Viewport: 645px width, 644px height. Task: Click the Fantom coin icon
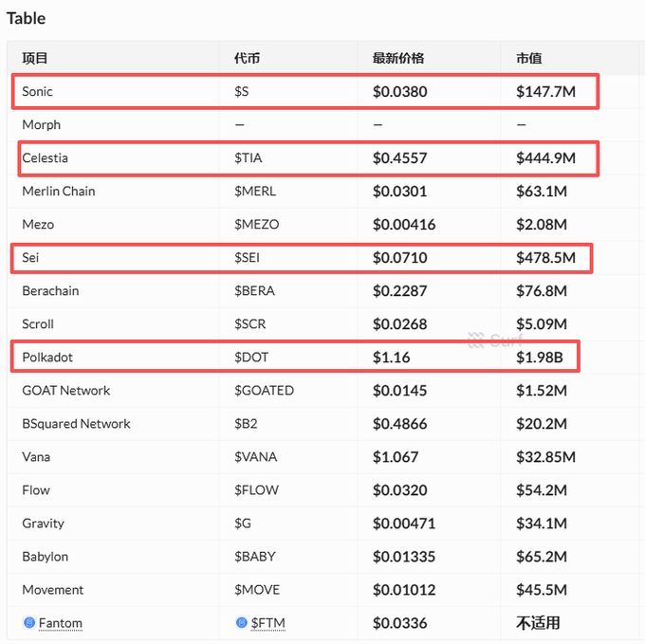click(29, 622)
